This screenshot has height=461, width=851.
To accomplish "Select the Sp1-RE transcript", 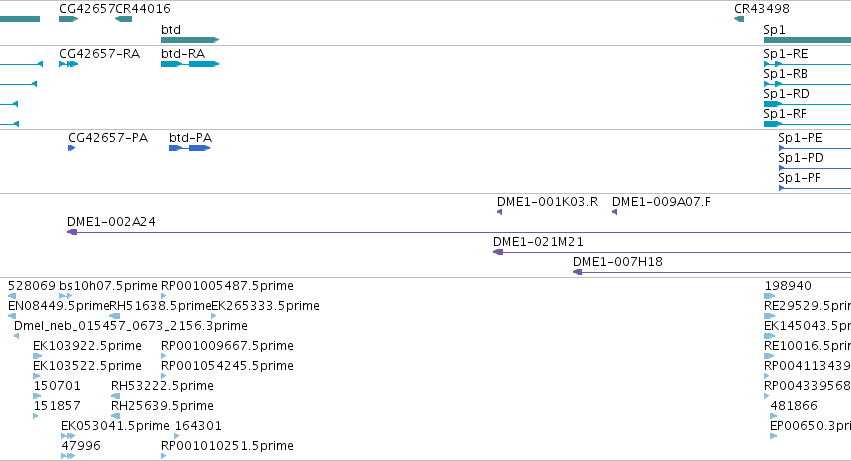I will pyautogui.click(x=807, y=64).
